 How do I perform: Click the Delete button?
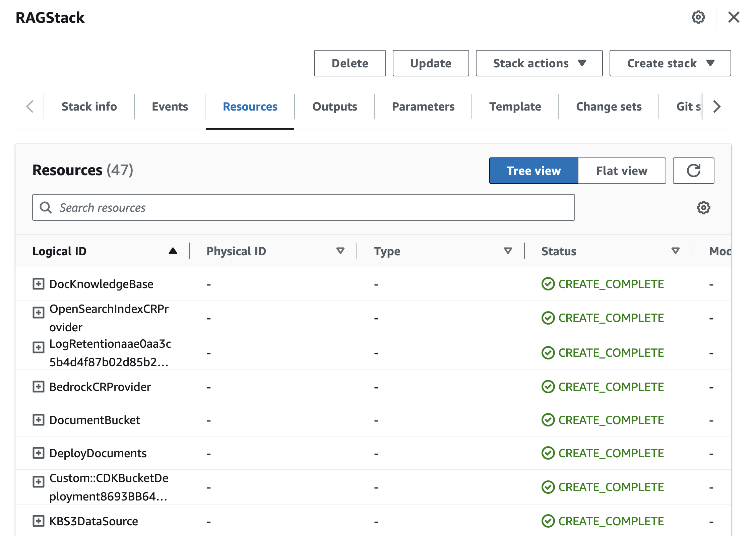[350, 63]
